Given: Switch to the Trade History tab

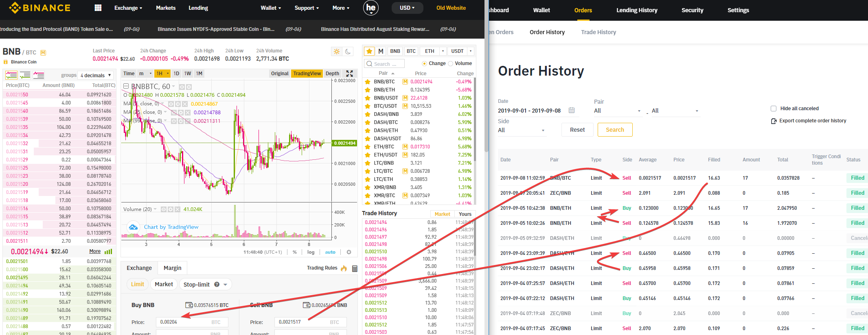Looking at the screenshot, I should pyautogui.click(x=598, y=32).
